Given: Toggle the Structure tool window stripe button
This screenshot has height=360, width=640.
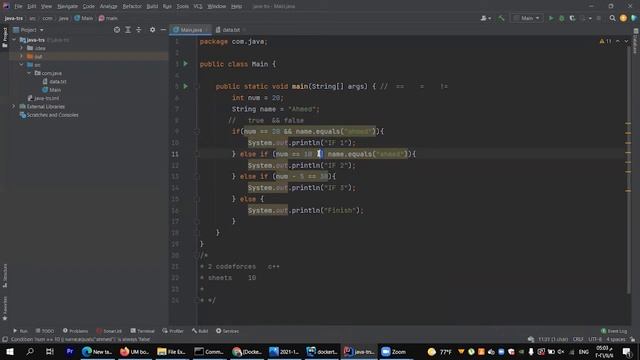Looking at the screenshot, I should [x=5, y=276].
